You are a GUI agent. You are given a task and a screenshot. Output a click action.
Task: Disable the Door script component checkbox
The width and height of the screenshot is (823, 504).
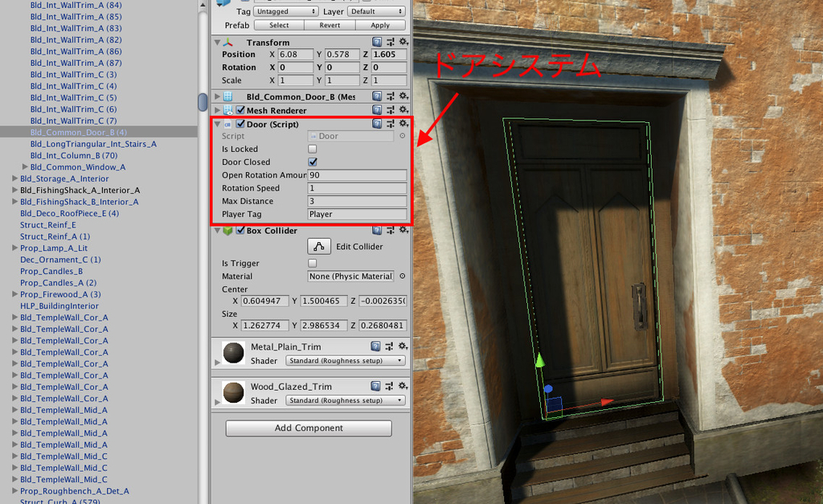[x=240, y=124]
